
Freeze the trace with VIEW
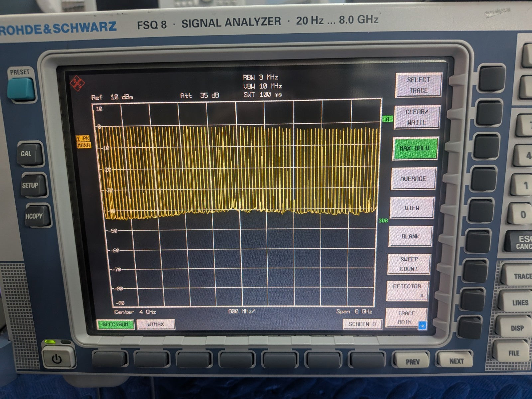(x=412, y=208)
